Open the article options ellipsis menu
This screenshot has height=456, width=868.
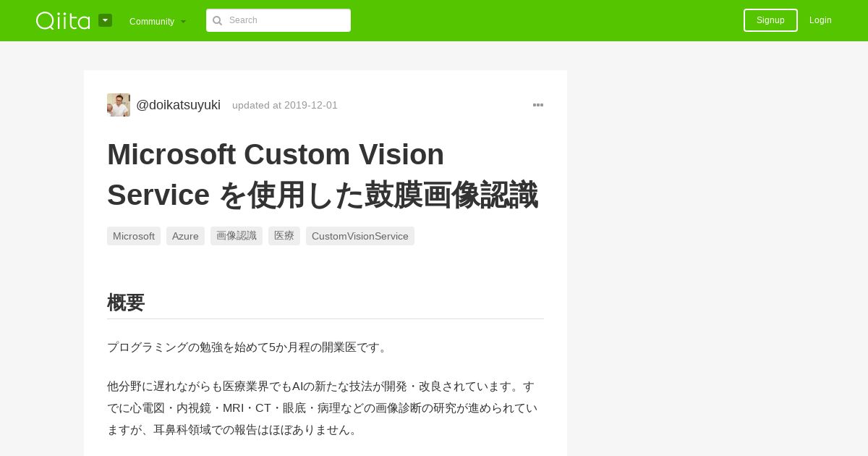point(538,105)
